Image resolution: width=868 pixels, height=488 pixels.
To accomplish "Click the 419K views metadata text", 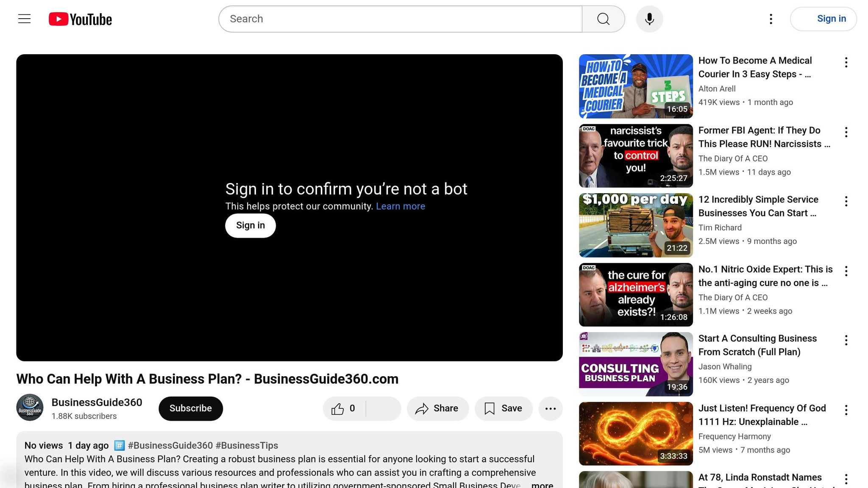I will [x=719, y=103].
